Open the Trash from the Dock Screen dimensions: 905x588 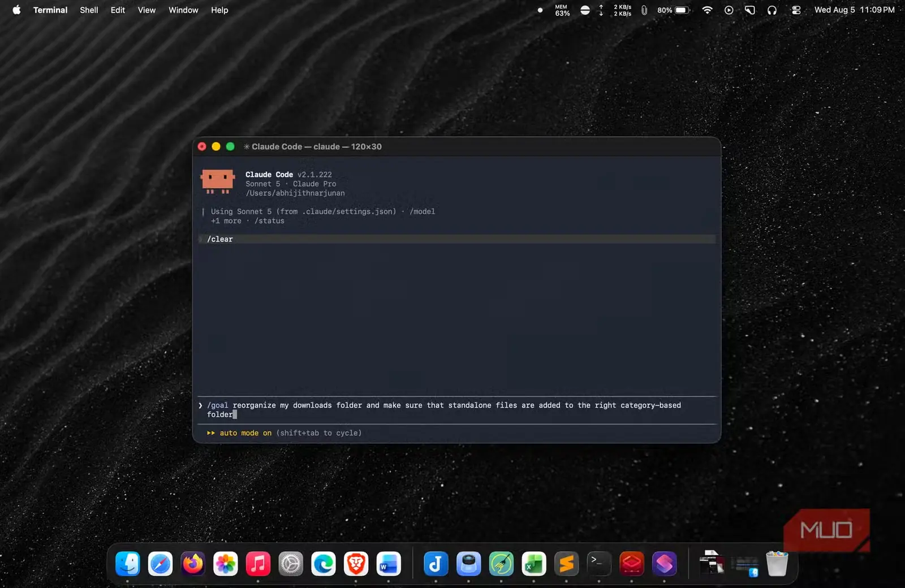pos(777,564)
